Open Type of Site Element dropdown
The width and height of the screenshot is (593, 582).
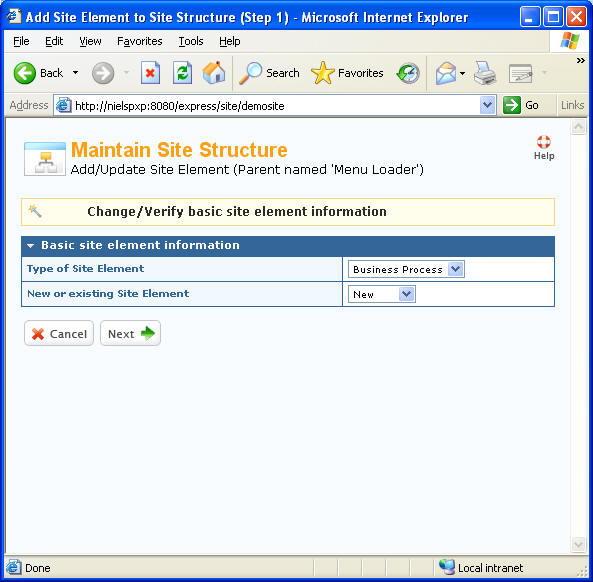pyautogui.click(x=406, y=269)
